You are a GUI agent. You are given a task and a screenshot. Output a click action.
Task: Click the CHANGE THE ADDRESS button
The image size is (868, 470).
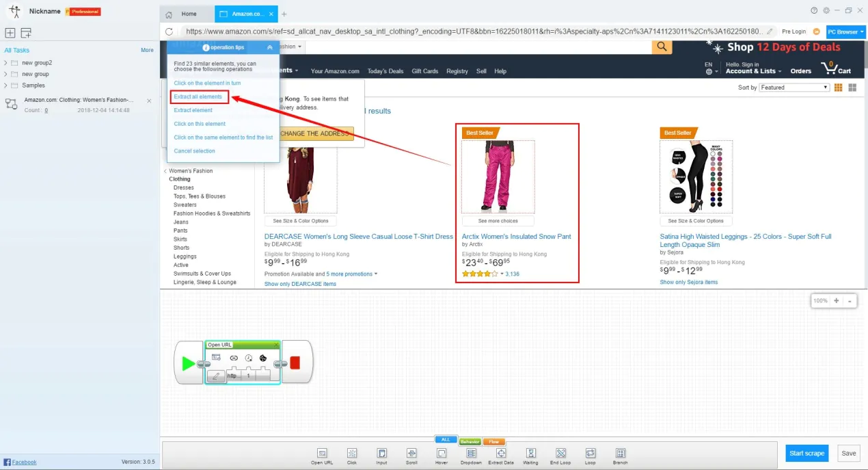pyautogui.click(x=316, y=133)
